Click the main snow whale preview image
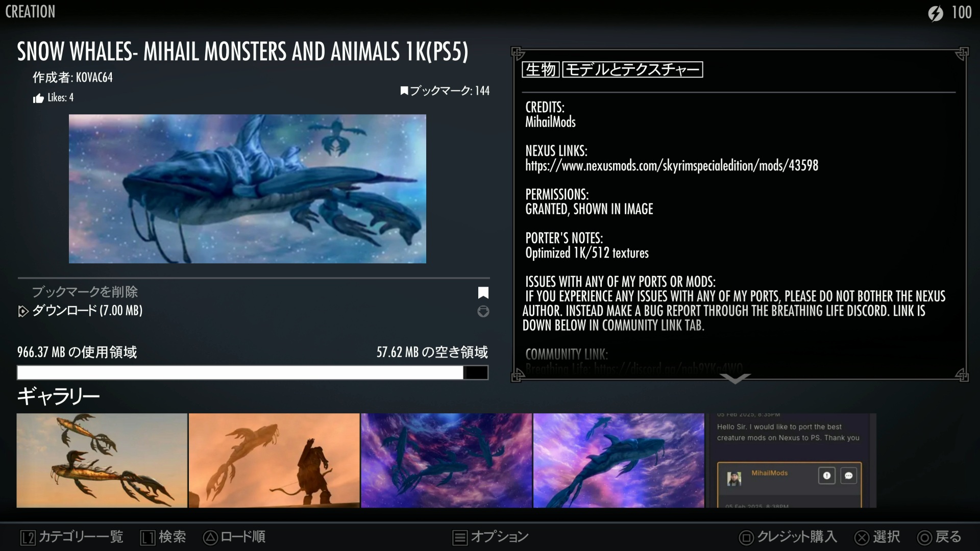 tap(247, 189)
